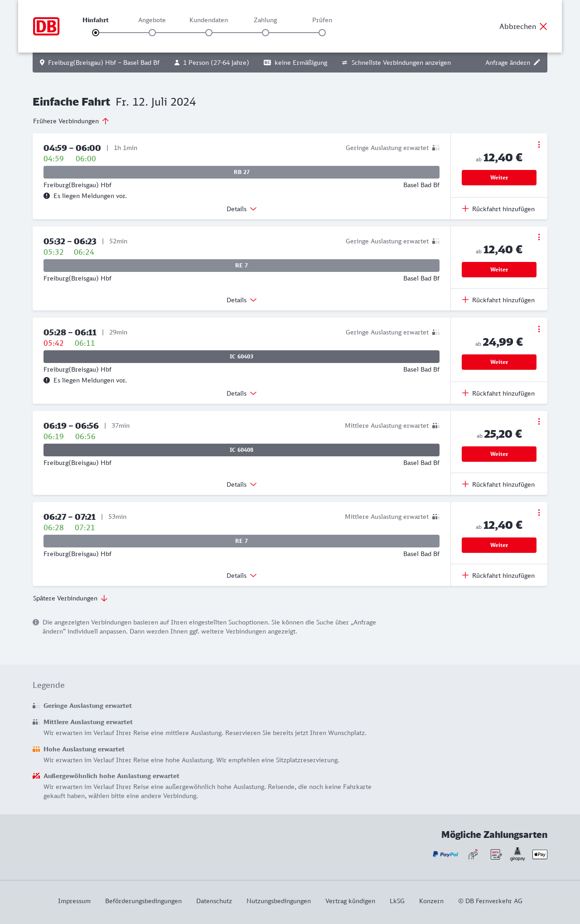Image resolution: width=580 pixels, height=924 pixels.
Task: Select the Prüfen step circle
Action: pos(322,33)
